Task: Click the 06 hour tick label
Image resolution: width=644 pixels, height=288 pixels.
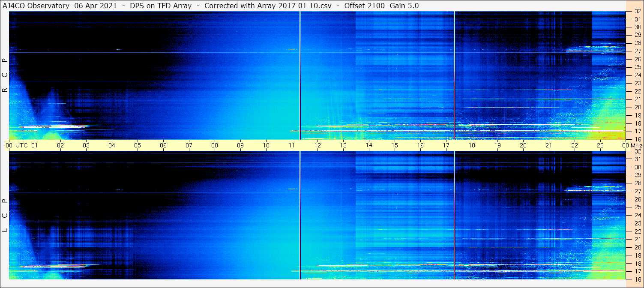Action: click(x=163, y=145)
